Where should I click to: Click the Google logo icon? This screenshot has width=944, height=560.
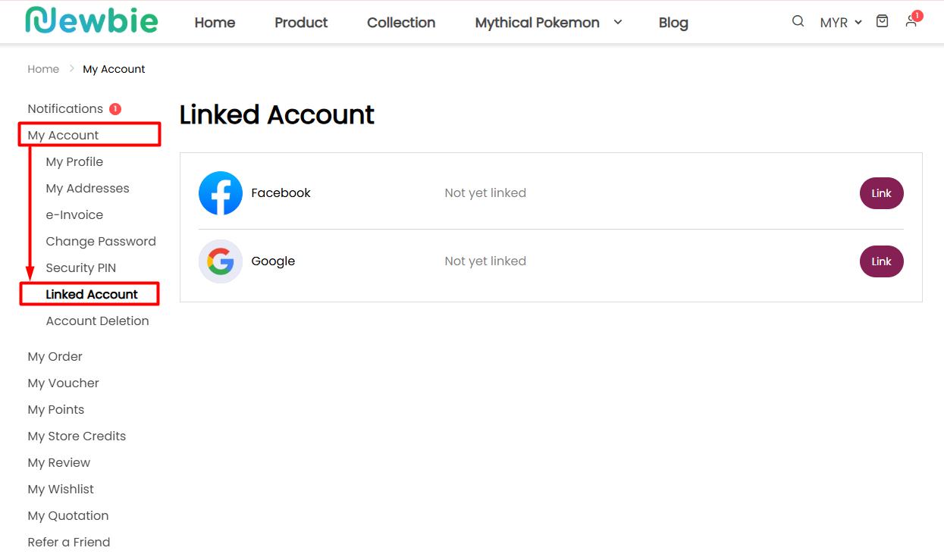pos(221,261)
